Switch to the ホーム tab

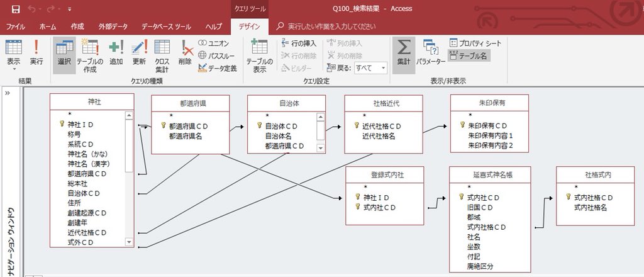[x=48, y=26]
